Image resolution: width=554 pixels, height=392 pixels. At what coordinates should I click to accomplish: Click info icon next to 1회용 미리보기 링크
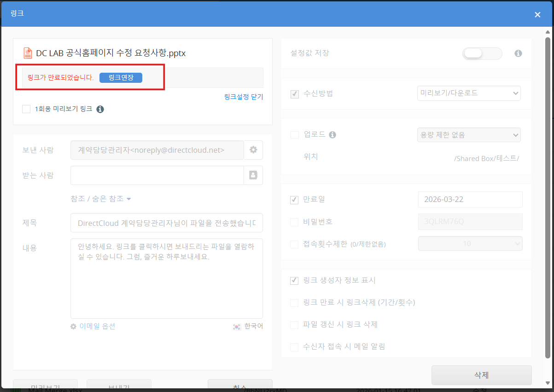(x=100, y=109)
